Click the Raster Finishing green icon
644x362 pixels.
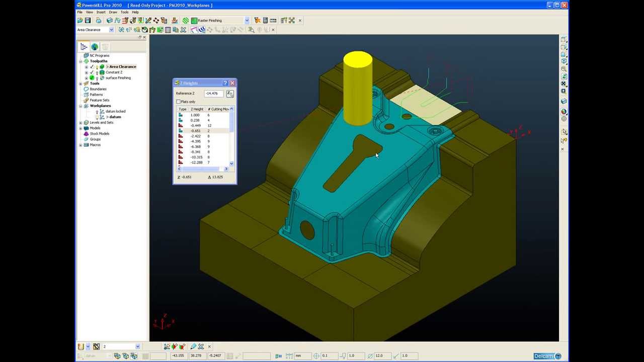(x=194, y=21)
